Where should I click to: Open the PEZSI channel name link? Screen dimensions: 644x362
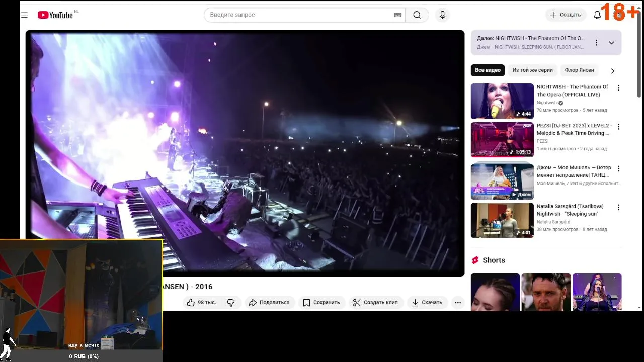[542, 141]
